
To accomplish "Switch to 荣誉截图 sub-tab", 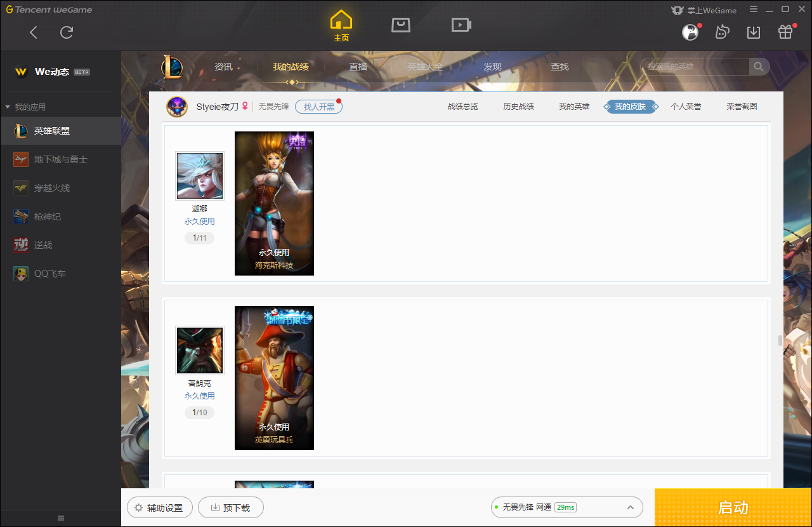I will pos(742,107).
